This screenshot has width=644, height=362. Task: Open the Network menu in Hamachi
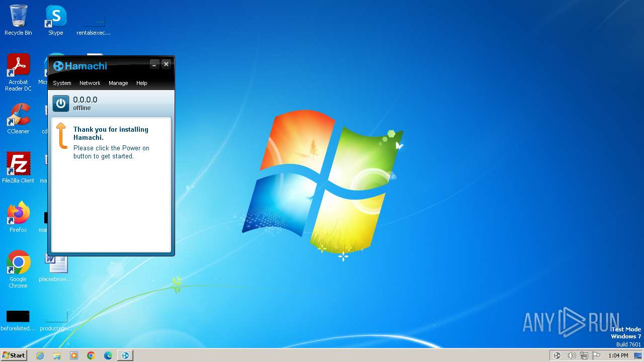90,83
